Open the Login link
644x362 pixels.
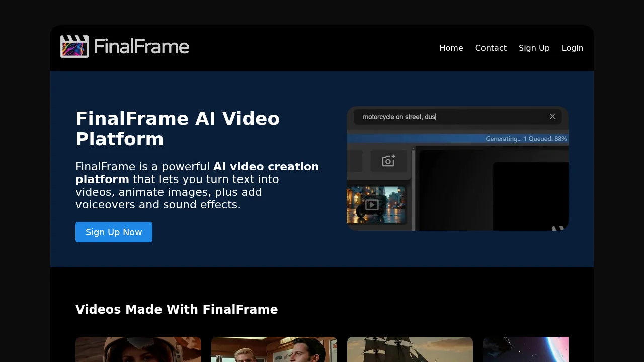[x=573, y=48]
